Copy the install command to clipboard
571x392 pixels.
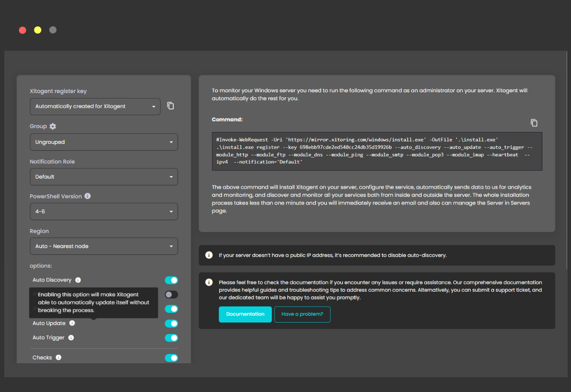(534, 123)
